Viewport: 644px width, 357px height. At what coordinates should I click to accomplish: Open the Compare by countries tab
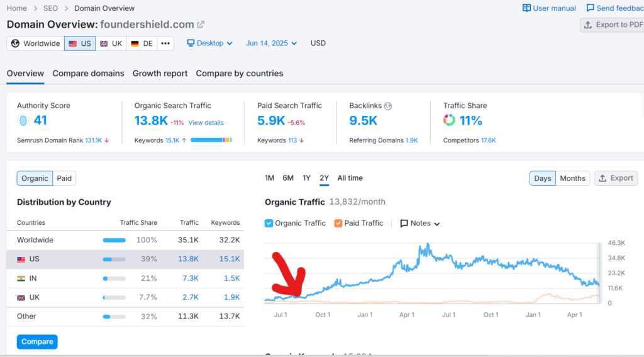pos(239,74)
